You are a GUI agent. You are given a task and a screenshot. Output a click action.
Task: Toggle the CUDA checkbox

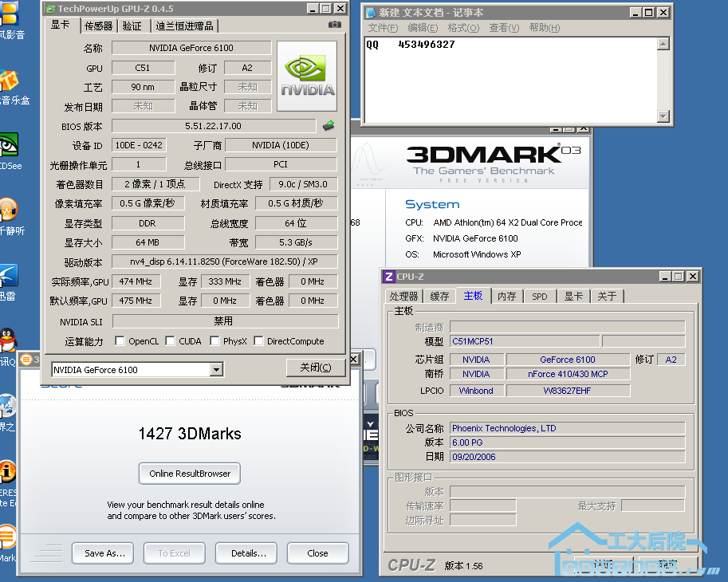170,341
